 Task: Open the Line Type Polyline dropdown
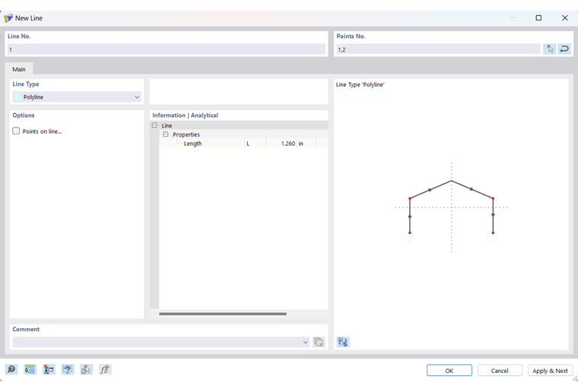coord(77,96)
